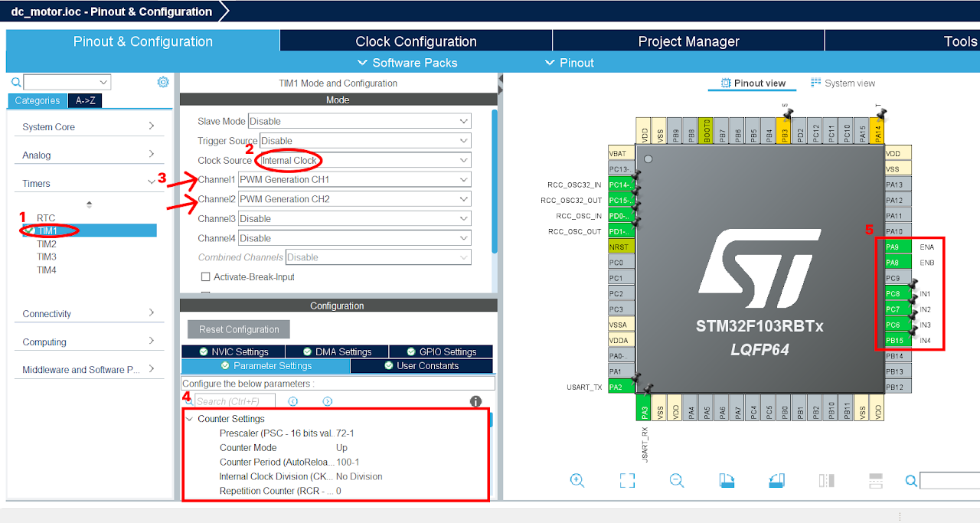
Task: Collapse the Counter Settings group
Action: tap(191, 418)
